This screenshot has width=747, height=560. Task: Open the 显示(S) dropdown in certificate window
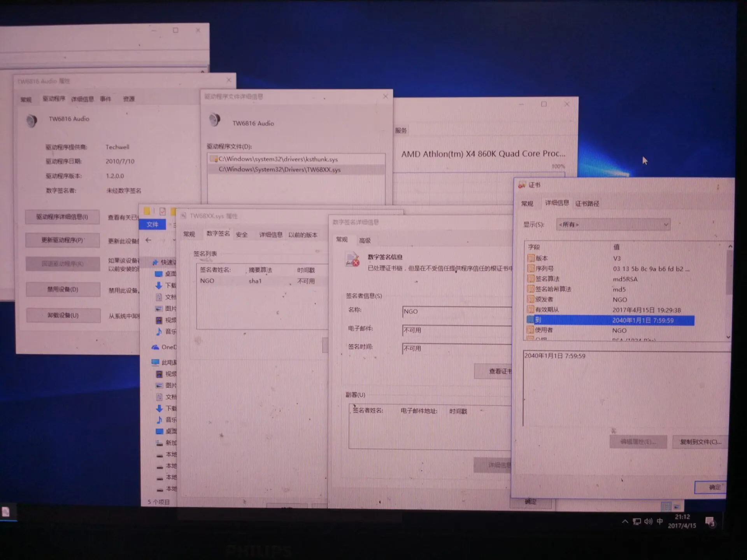click(x=613, y=224)
